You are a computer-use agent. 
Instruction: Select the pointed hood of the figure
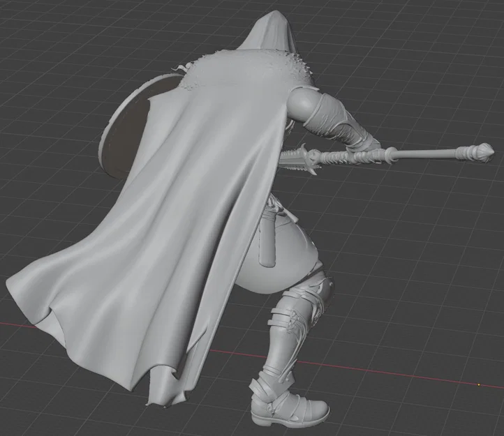click(270, 31)
